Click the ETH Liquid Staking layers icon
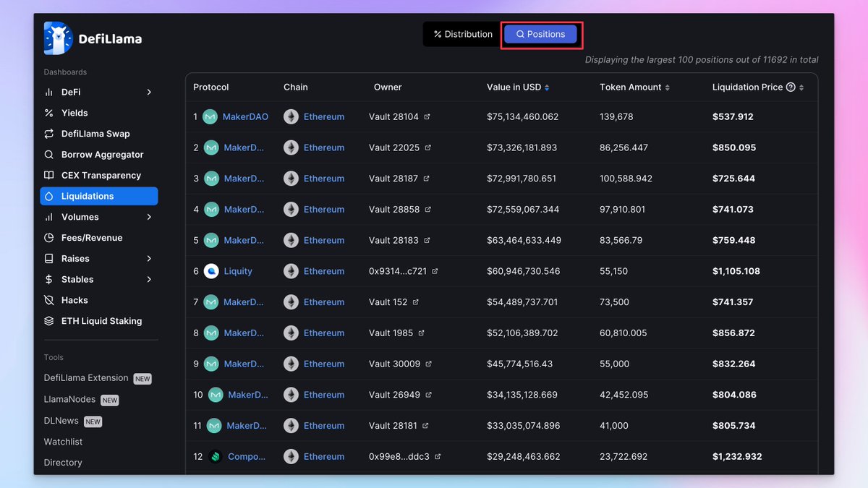 point(49,321)
